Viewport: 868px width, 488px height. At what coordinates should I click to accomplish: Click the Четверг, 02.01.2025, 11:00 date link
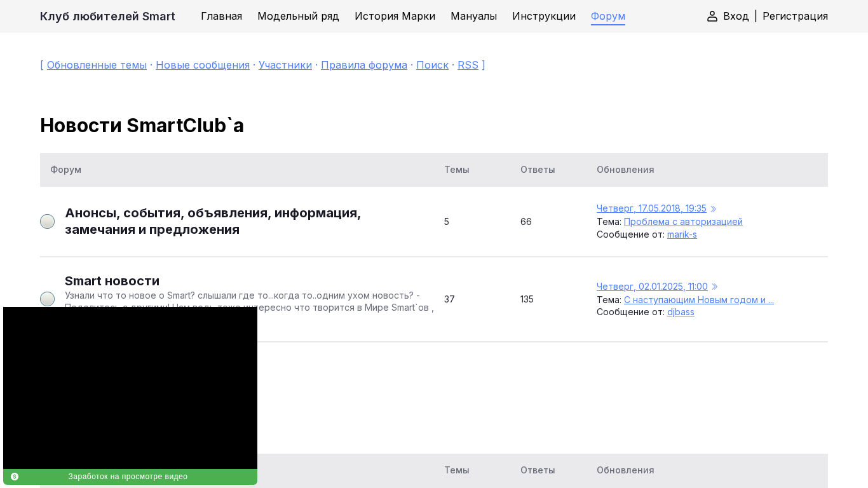tap(652, 287)
